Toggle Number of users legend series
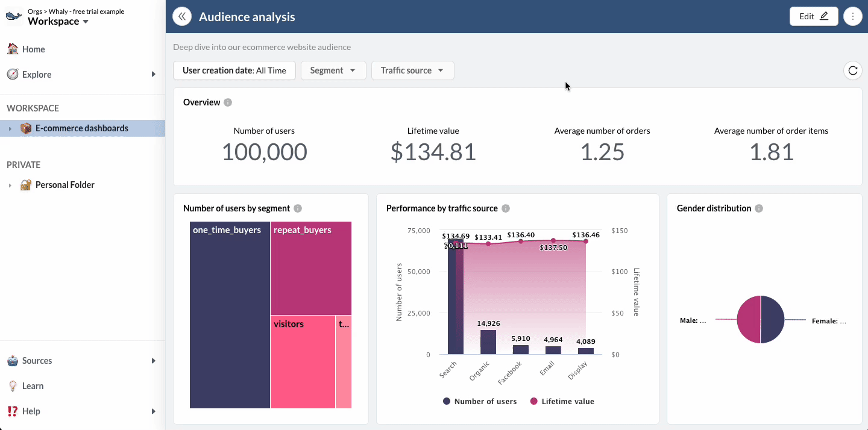 pyautogui.click(x=480, y=401)
